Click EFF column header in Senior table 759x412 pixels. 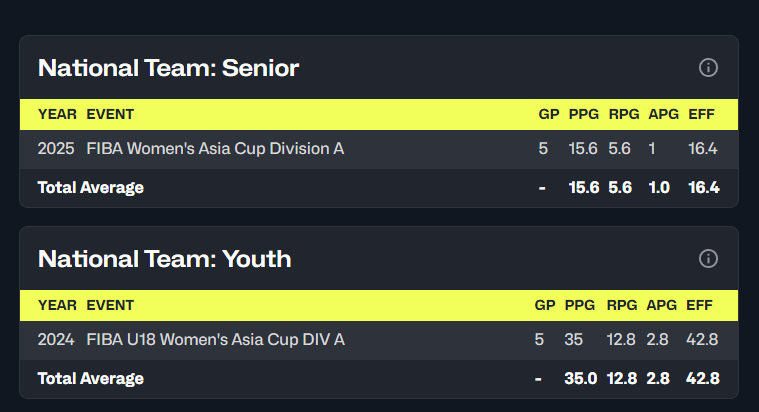703,114
